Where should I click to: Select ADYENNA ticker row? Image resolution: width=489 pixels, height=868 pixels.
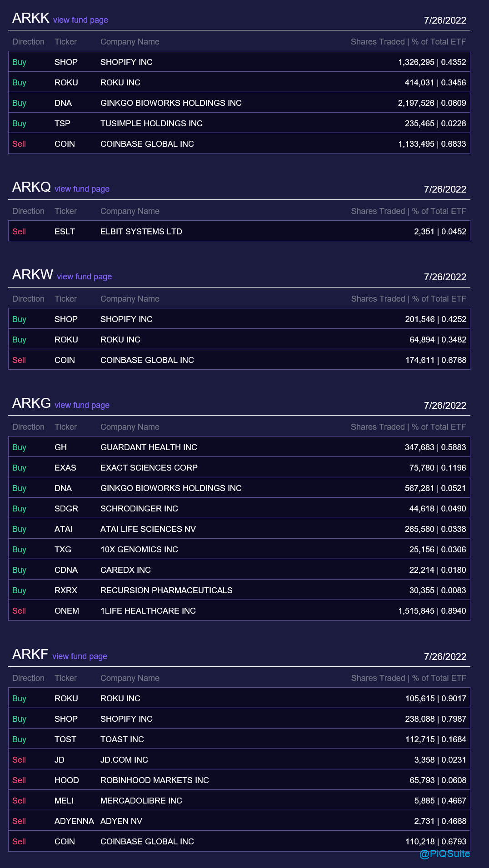pos(239,821)
